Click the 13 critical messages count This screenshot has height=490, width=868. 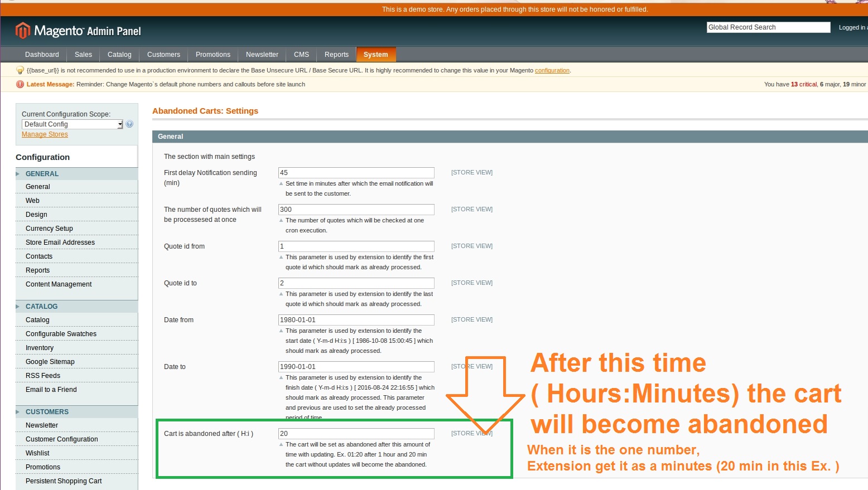click(x=804, y=84)
